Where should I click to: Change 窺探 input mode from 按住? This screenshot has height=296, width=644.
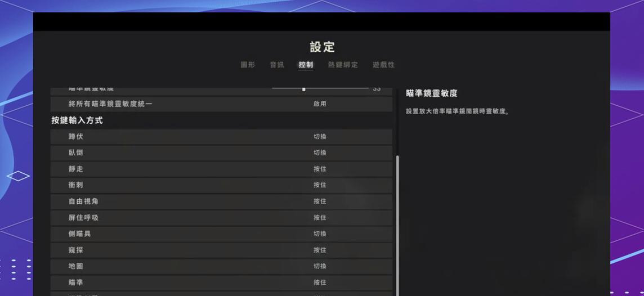point(320,250)
